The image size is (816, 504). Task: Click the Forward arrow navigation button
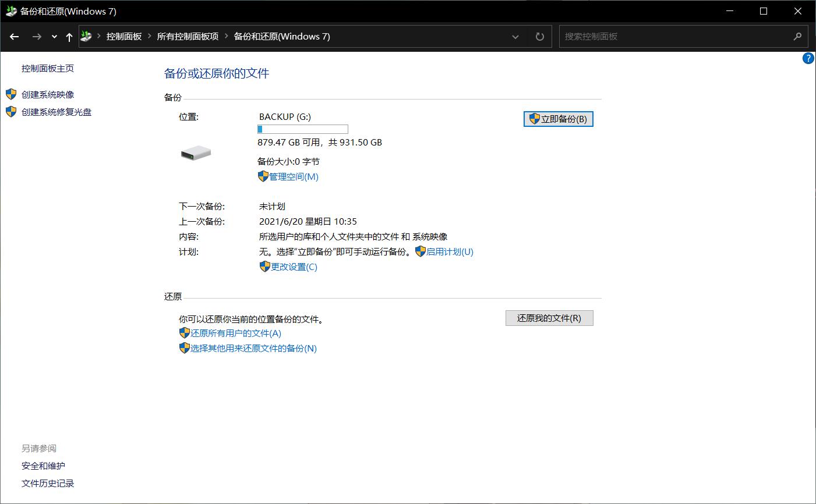(37, 37)
